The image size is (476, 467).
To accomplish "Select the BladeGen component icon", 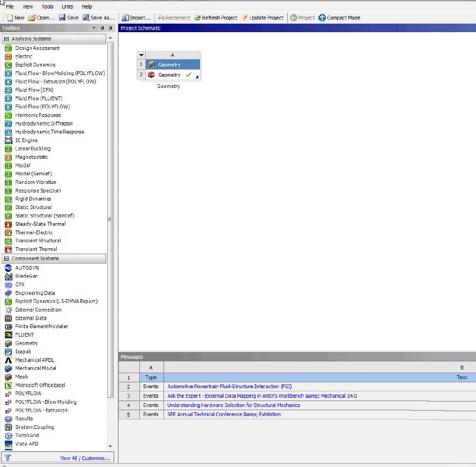I will pos(8,276).
